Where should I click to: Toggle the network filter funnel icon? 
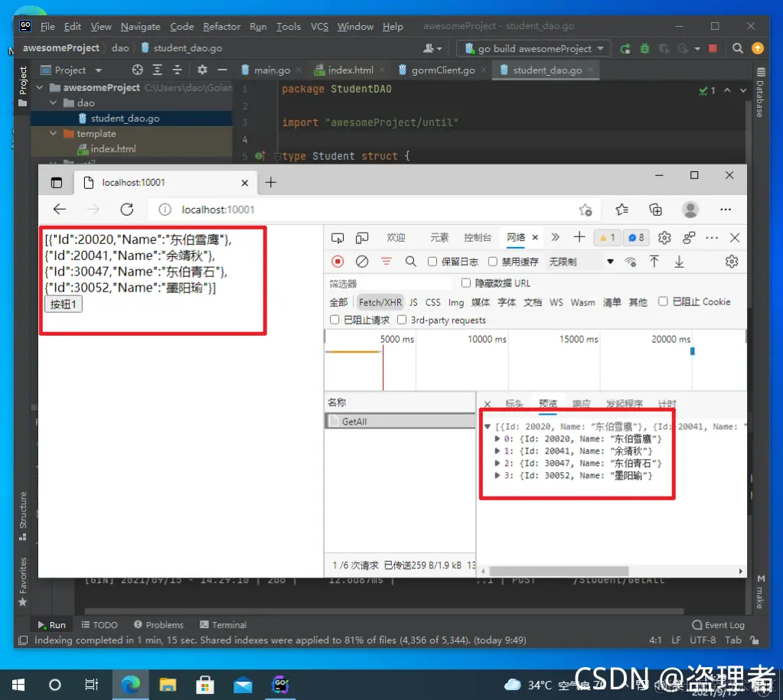(387, 261)
